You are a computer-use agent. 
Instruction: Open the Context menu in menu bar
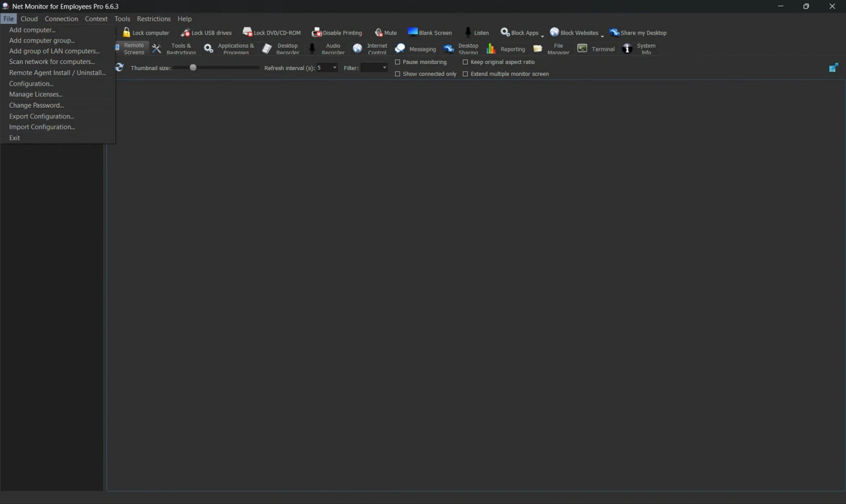pos(96,19)
